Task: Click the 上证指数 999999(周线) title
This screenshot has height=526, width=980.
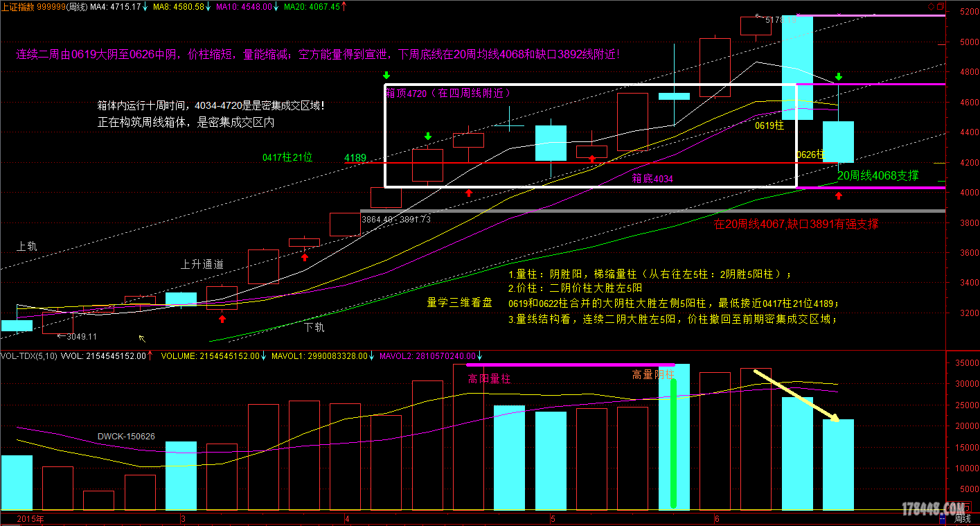Action: coord(45,6)
